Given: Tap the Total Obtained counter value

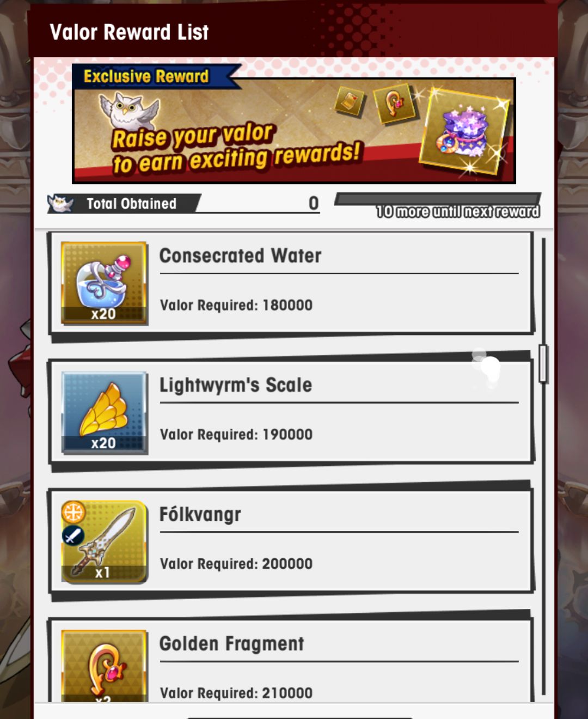Looking at the screenshot, I should (x=314, y=203).
